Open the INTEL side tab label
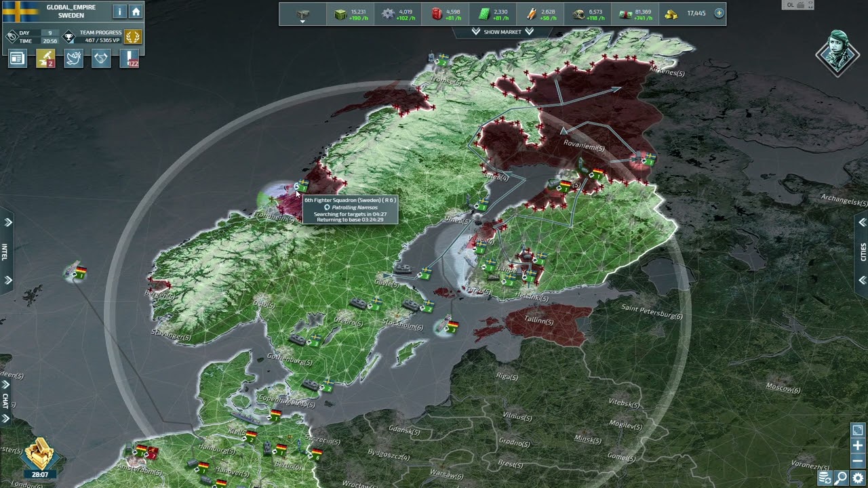The image size is (868, 488). pos(5,251)
